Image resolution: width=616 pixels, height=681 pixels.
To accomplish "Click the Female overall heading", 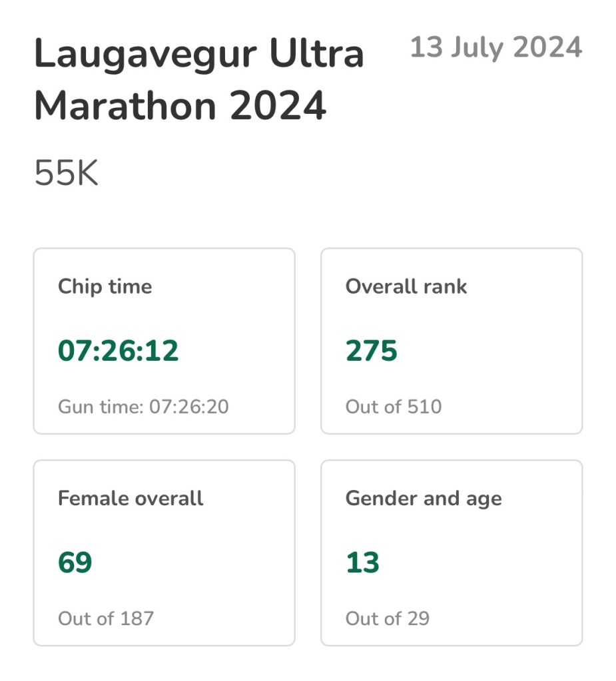I will click(131, 499).
